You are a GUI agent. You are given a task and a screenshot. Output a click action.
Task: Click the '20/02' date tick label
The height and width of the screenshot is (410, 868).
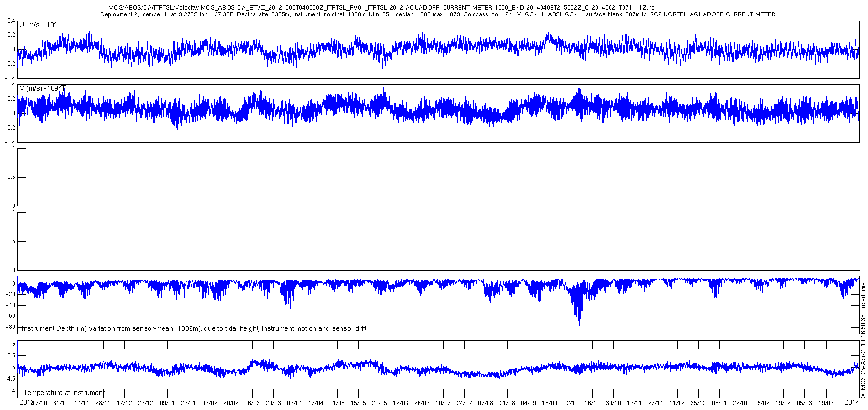click(x=231, y=403)
